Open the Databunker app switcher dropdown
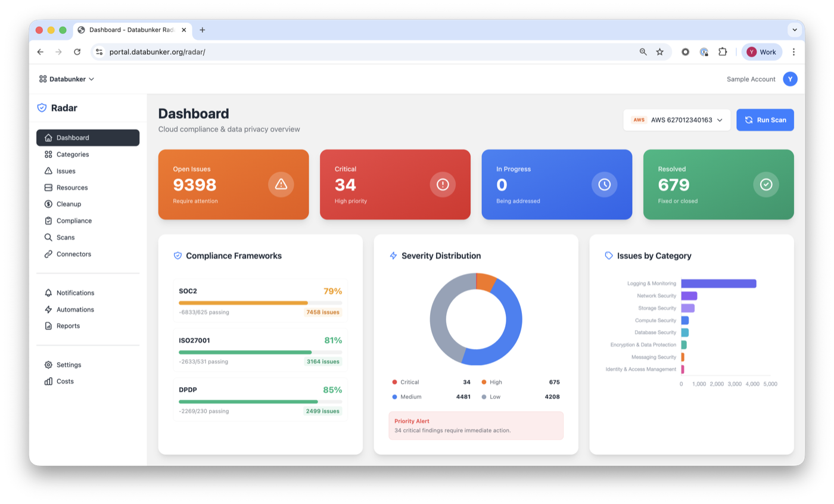This screenshot has height=504, width=834. [66, 79]
